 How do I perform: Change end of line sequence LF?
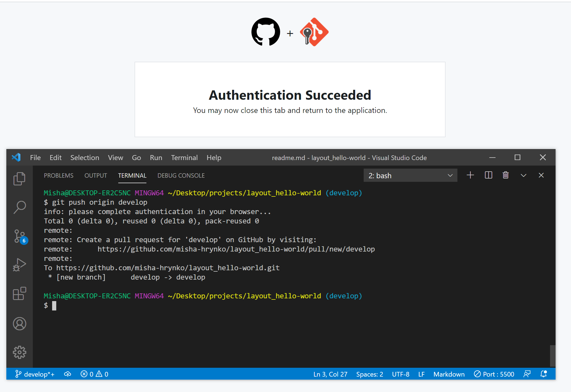pyautogui.click(x=421, y=374)
